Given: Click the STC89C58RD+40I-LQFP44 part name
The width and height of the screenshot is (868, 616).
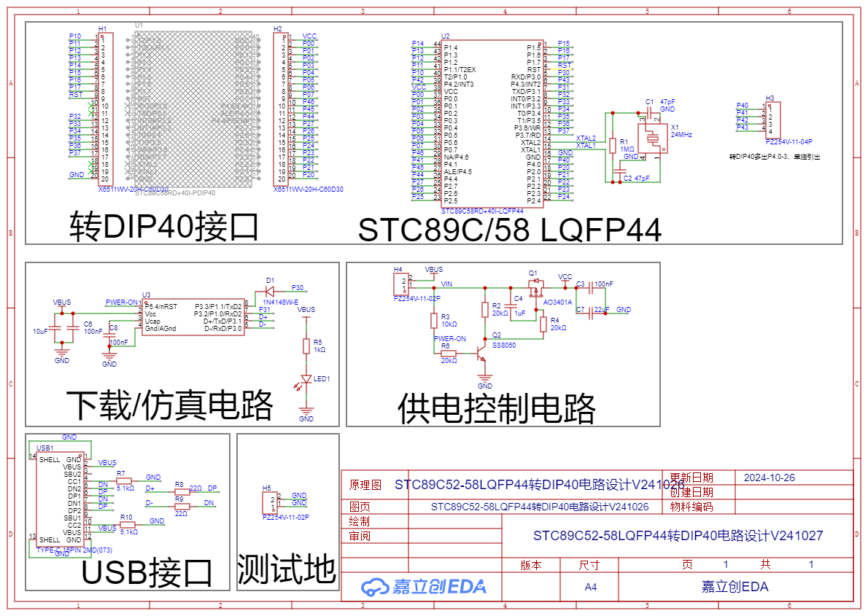Looking at the screenshot, I should click(x=482, y=211).
